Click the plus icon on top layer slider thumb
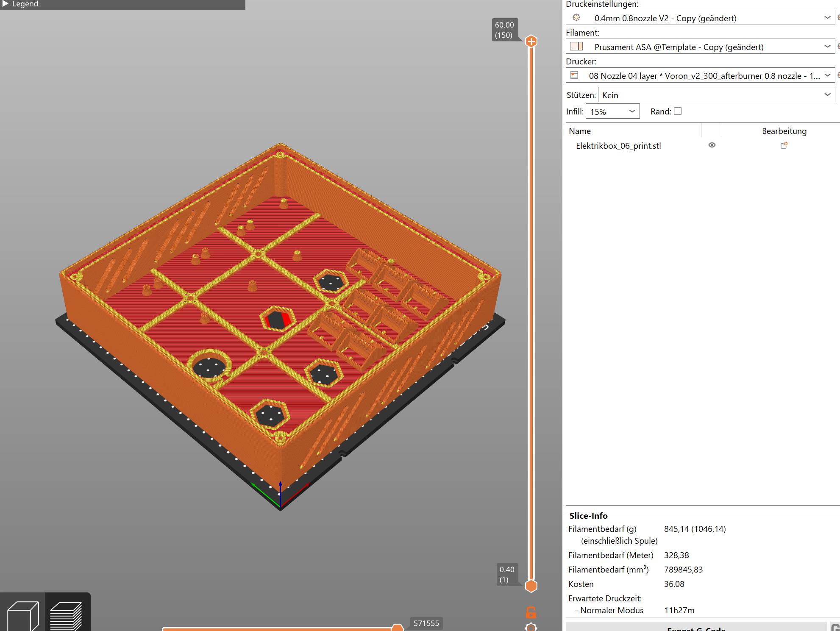Image resolution: width=840 pixels, height=631 pixels. (531, 41)
